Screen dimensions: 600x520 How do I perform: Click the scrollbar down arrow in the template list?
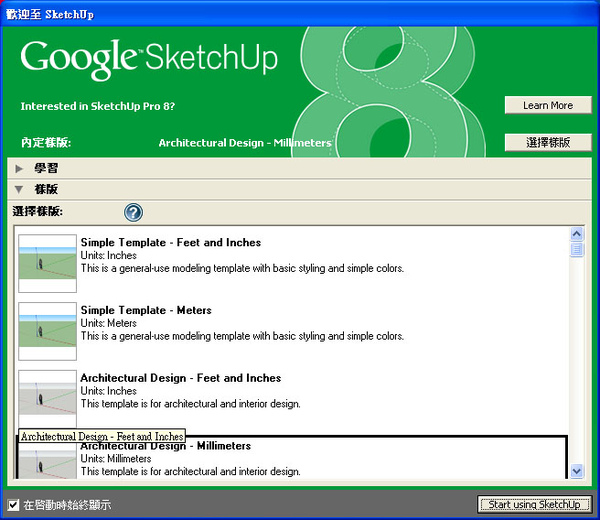coord(577,471)
